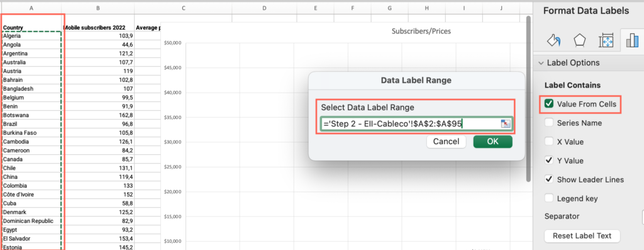Select column F header
Image resolution: width=644 pixels, height=250 pixels.
tap(352, 8)
